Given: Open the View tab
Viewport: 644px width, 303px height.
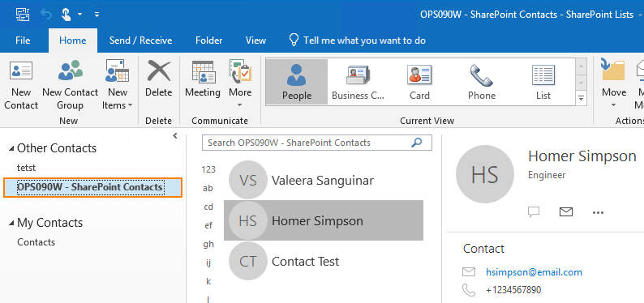Looking at the screenshot, I should click(x=255, y=41).
